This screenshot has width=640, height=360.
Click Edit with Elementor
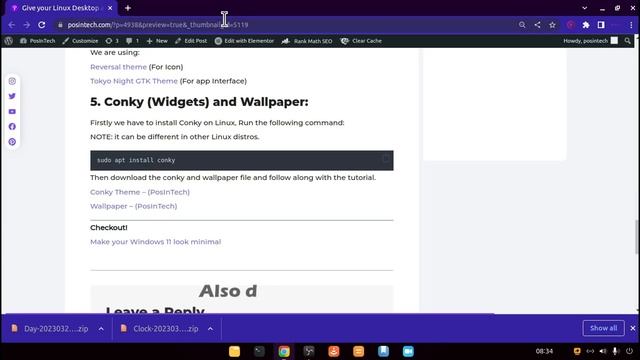(244, 41)
